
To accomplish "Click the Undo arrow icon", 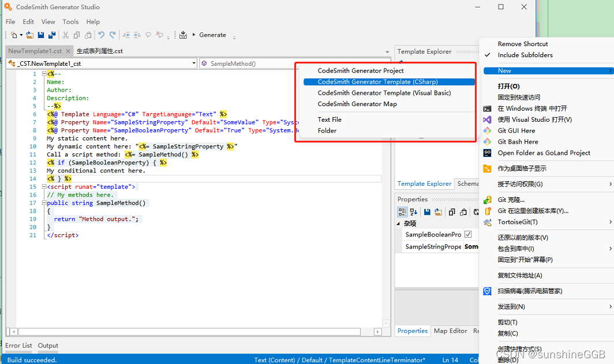I will 102,35.
